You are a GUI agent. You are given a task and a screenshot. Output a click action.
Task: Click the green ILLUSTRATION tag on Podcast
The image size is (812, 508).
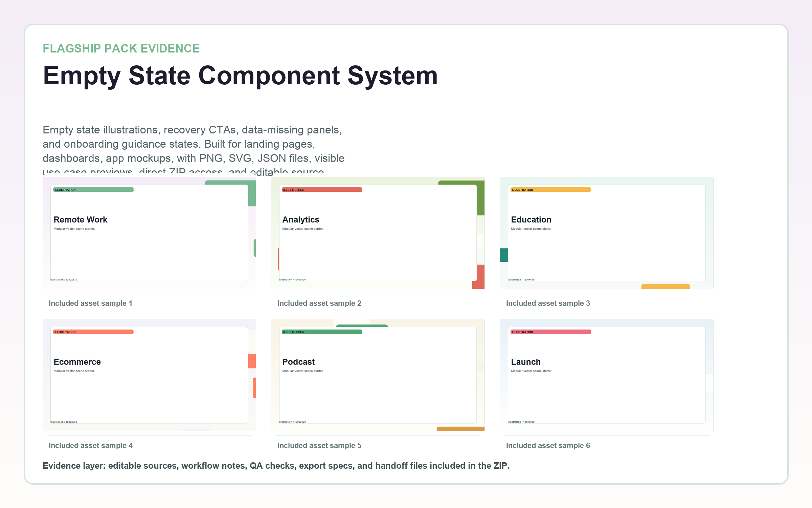click(322, 332)
